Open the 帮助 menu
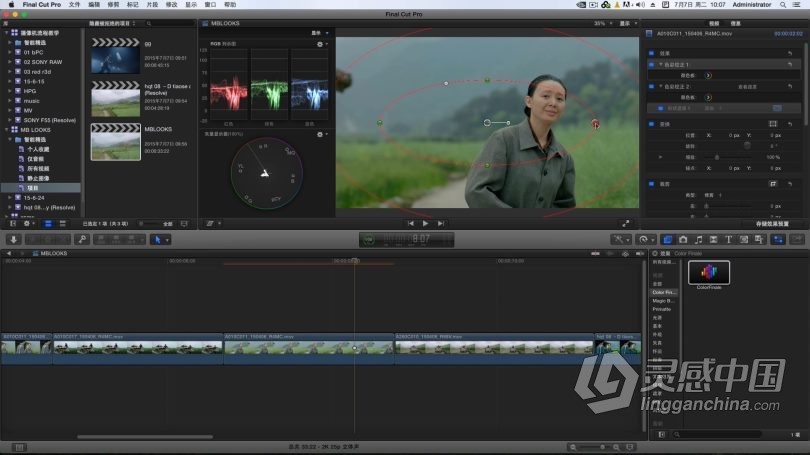This screenshot has height=455, width=810. (230, 5)
